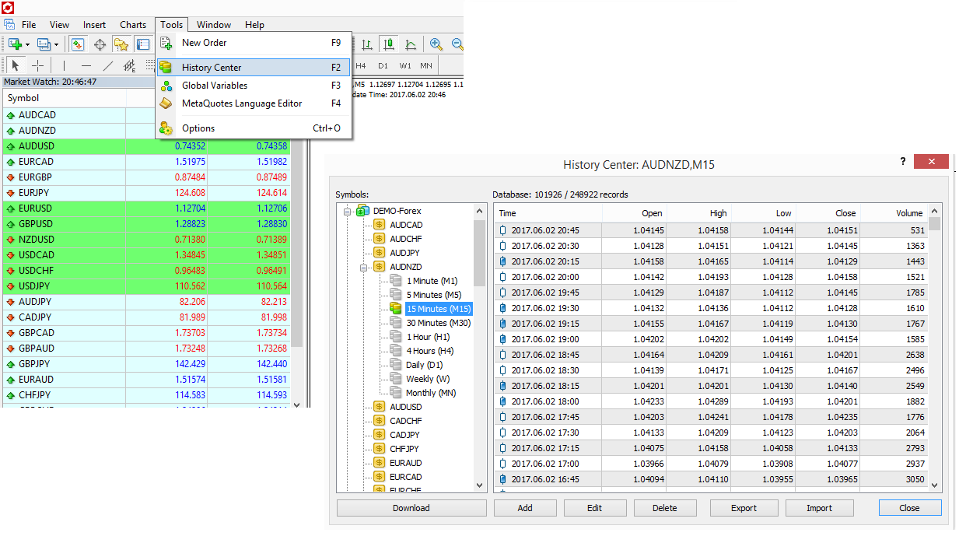Select the Cursor arrow tool
Viewport: 980px width, 557px height.
16,66
